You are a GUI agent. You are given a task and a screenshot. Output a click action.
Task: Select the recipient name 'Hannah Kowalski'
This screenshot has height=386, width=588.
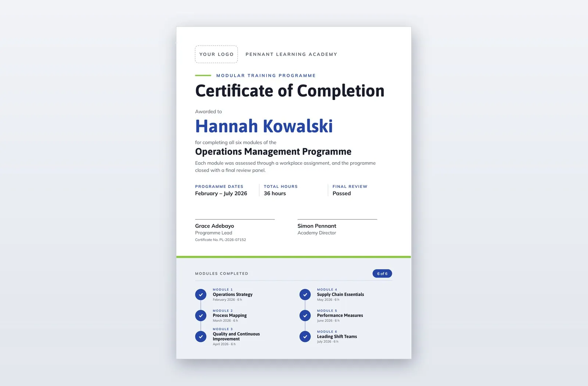264,126
